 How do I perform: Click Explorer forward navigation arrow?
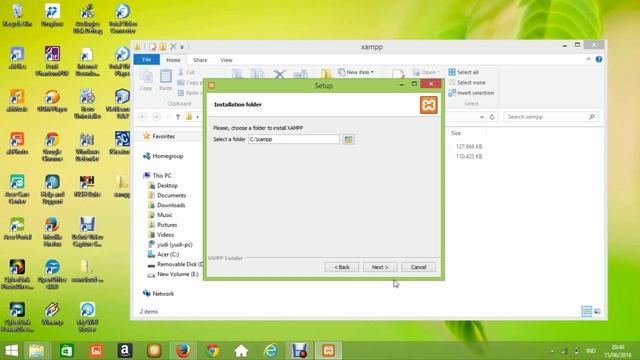click(x=156, y=117)
